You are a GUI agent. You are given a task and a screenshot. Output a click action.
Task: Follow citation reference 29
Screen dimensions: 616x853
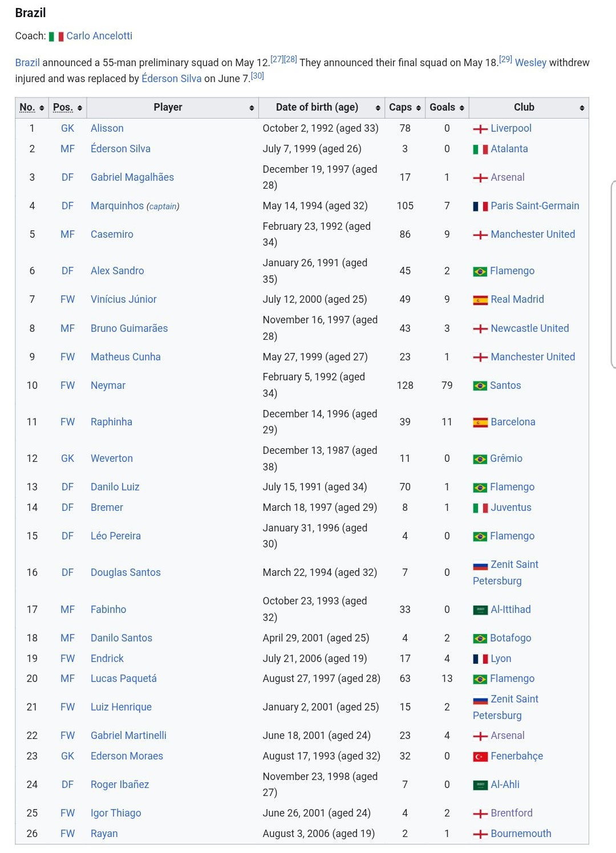click(505, 59)
